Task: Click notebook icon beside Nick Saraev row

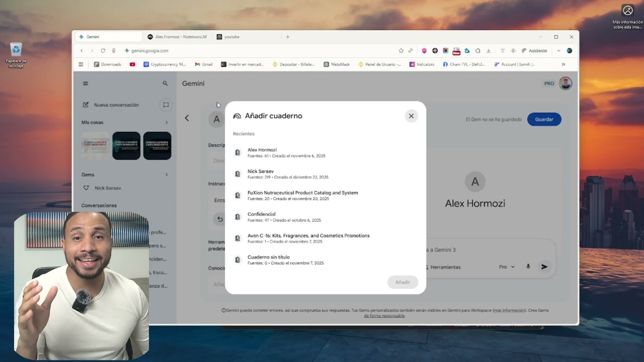Action: click(x=237, y=174)
